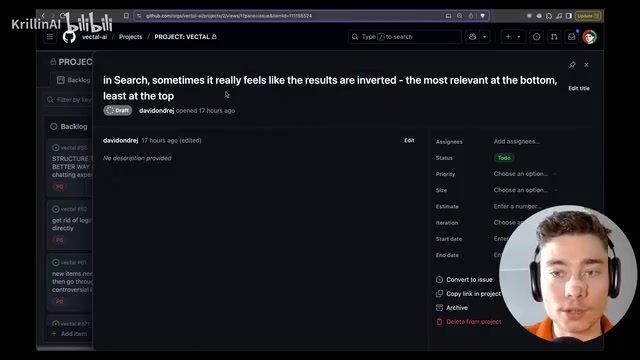
Task: Click Edit title
Action: [579, 88]
